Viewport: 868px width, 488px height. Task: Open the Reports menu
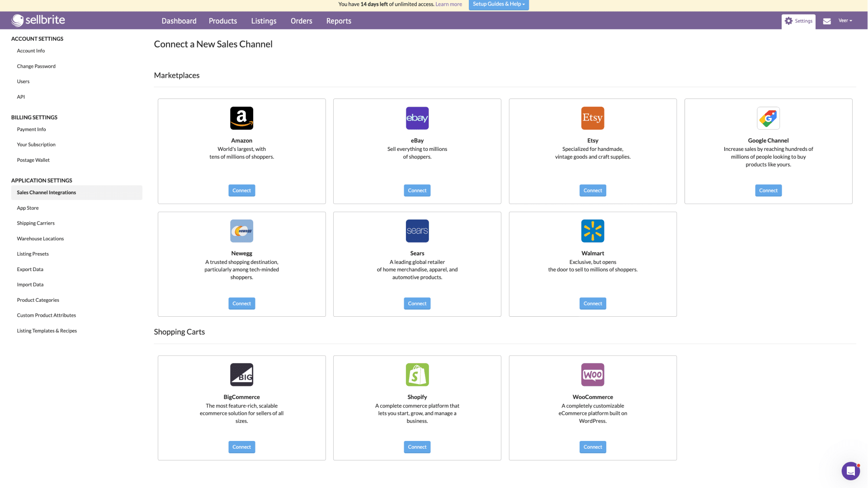point(339,21)
